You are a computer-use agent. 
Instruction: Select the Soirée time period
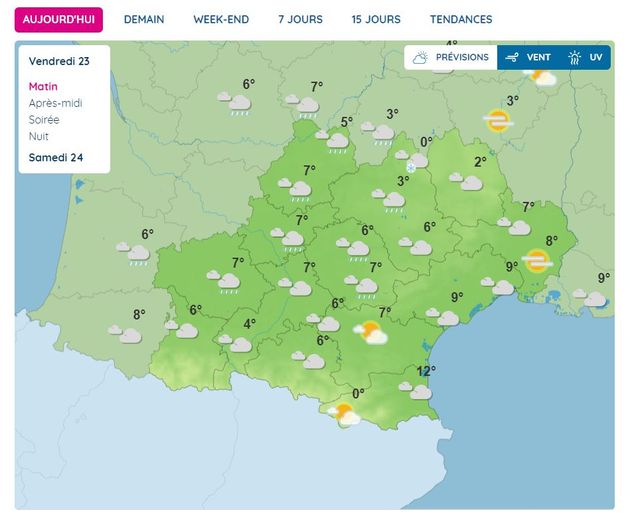[x=44, y=120]
